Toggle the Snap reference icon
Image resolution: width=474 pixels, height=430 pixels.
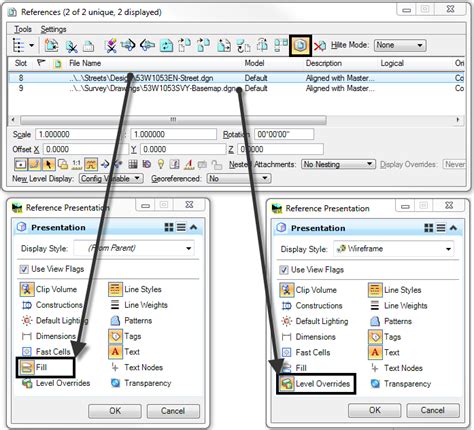point(35,164)
